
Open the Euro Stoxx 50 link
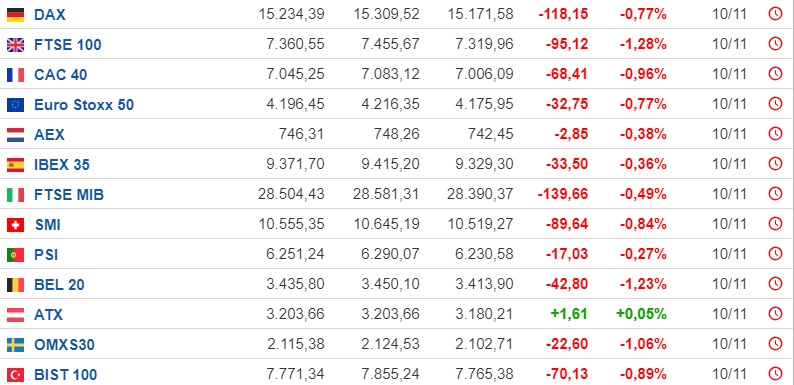[84, 105]
